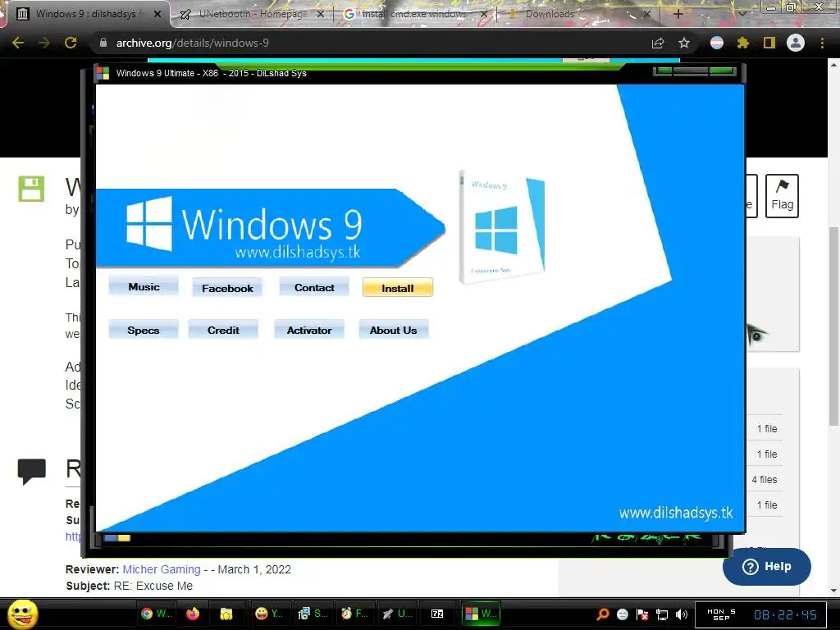The width and height of the screenshot is (840, 630).
Task: Open the Windows 9 installer taskbar item
Action: [481, 614]
